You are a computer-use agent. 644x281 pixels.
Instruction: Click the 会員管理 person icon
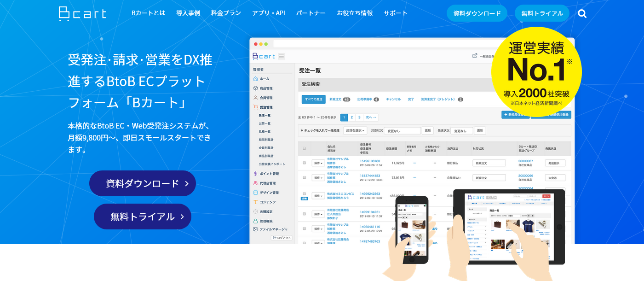[x=255, y=98]
